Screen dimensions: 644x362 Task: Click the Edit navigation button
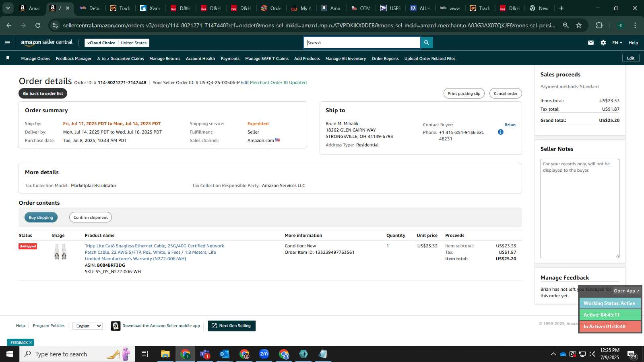pyautogui.click(x=631, y=58)
